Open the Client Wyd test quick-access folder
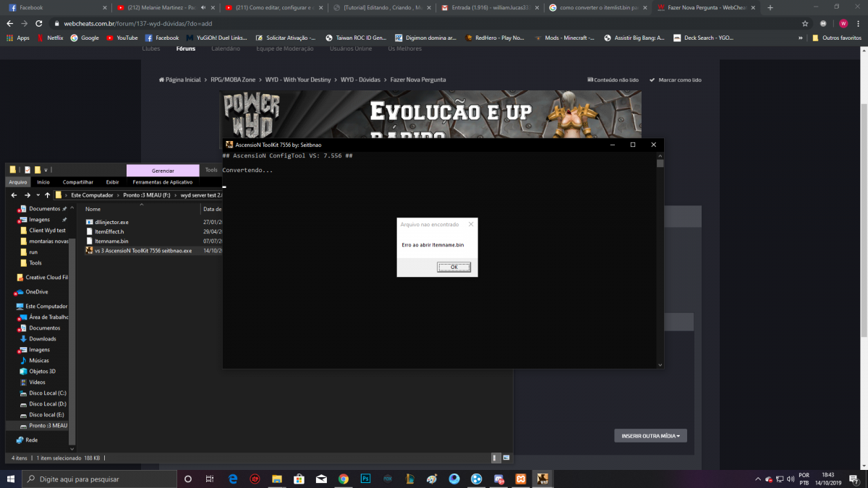The image size is (868, 488). (x=47, y=231)
